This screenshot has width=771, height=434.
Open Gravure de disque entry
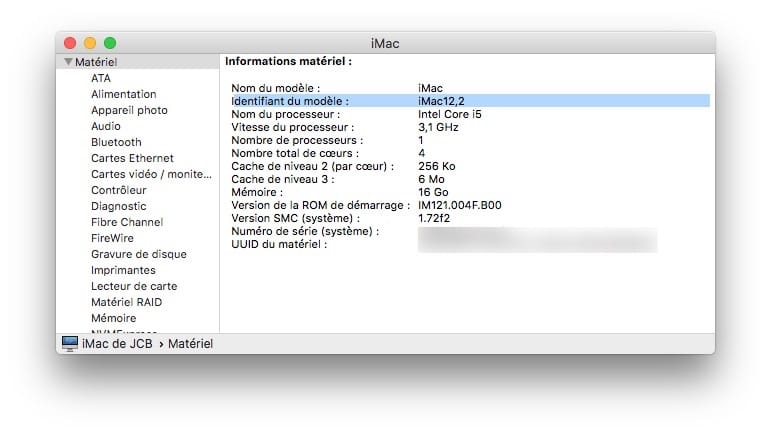139,254
